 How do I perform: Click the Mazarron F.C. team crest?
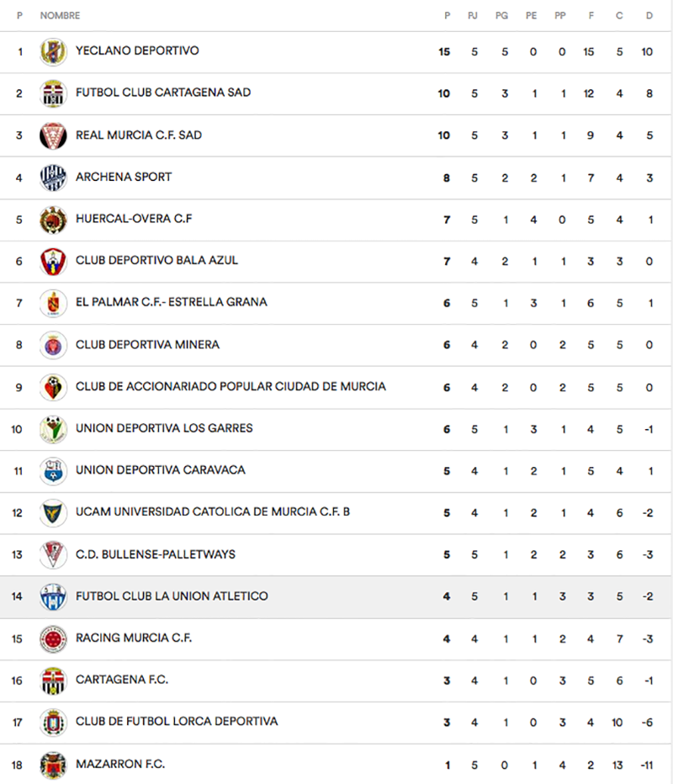[x=53, y=765]
